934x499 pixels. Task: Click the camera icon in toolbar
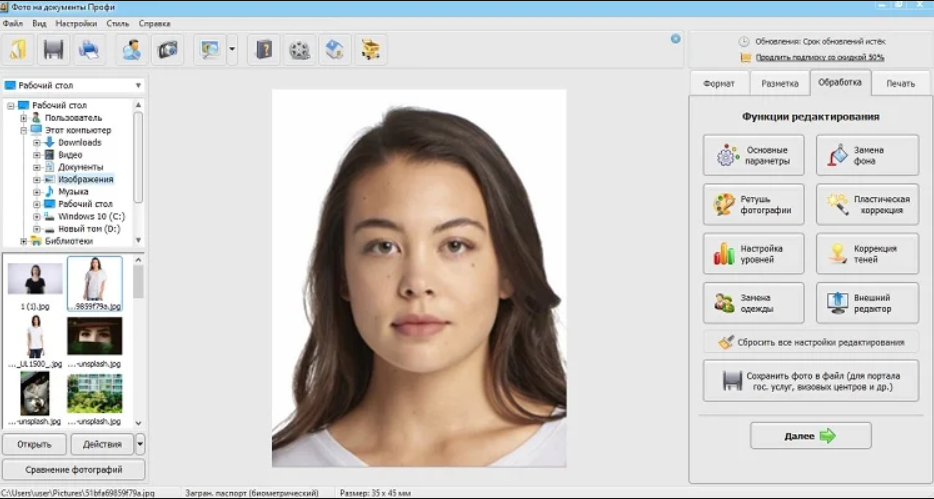click(x=167, y=48)
